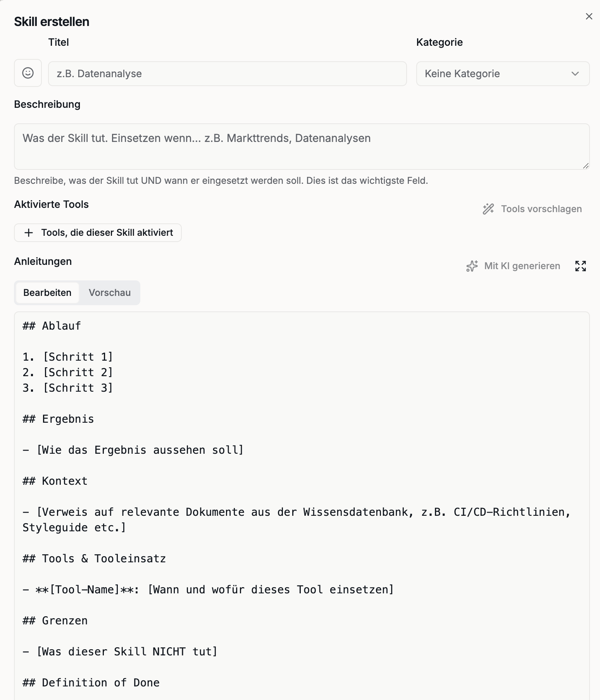Click the [Was dieser Skill NICHT tut] line
The width and height of the screenshot is (600, 700).
coord(127,652)
